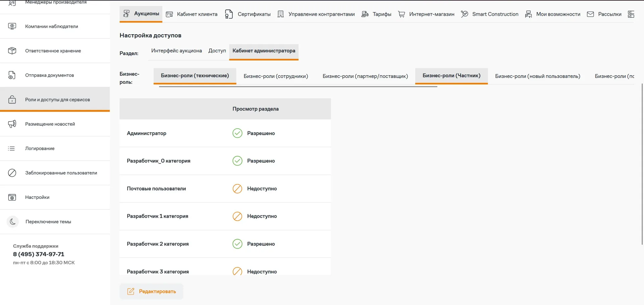644x305 pixels.
Task: Toggle theme via the moon icon
Action: coord(13,222)
